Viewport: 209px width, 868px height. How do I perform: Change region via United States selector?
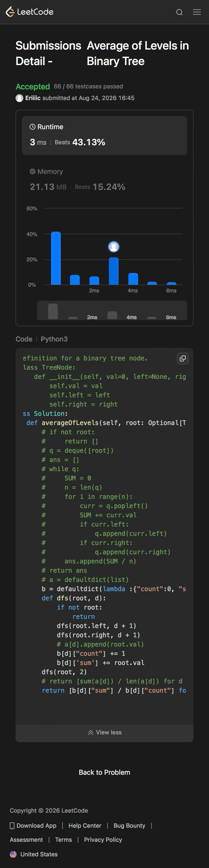point(34,854)
